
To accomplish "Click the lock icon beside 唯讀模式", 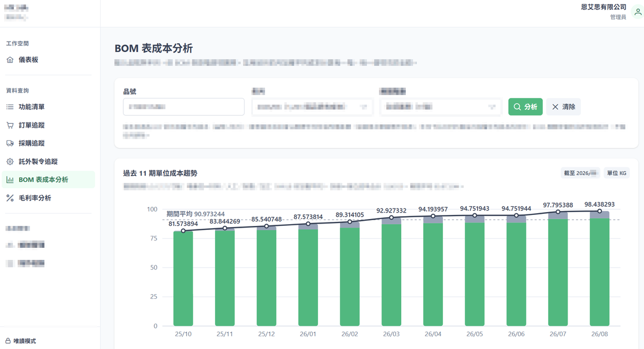I will (x=8, y=341).
